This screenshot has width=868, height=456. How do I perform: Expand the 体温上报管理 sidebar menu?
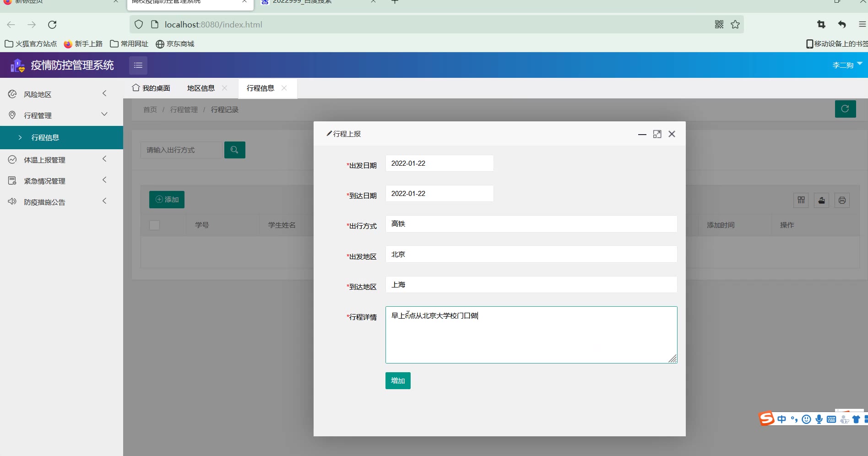click(61, 160)
